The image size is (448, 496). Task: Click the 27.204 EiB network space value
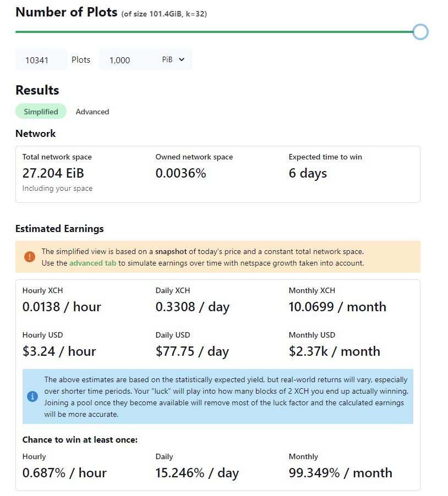[x=53, y=173]
